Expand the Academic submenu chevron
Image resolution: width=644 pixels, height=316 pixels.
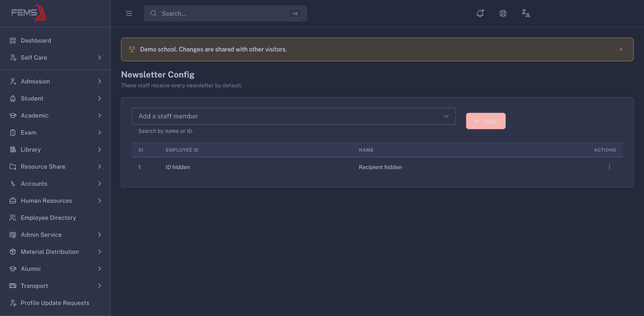tap(99, 115)
